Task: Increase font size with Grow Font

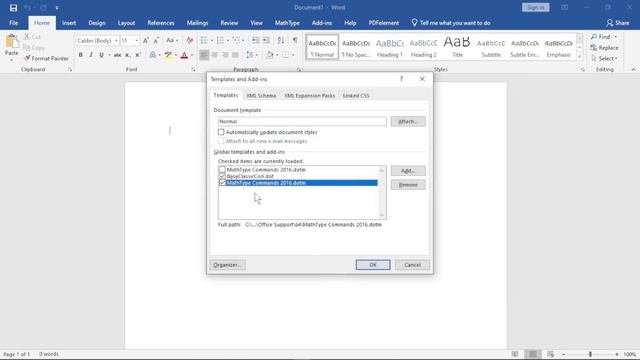Action: coord(146,40)
